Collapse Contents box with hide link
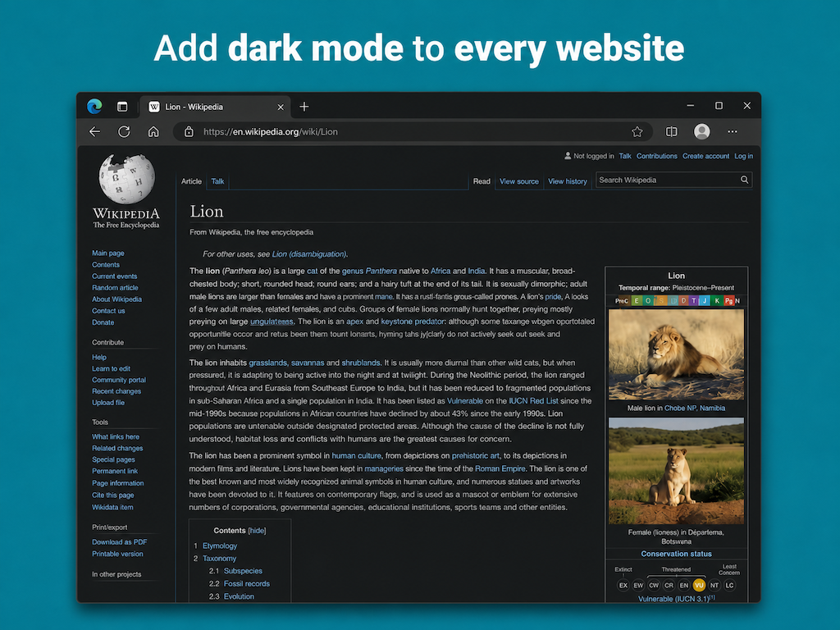The image size is (840, 630). tap(257, 531)
